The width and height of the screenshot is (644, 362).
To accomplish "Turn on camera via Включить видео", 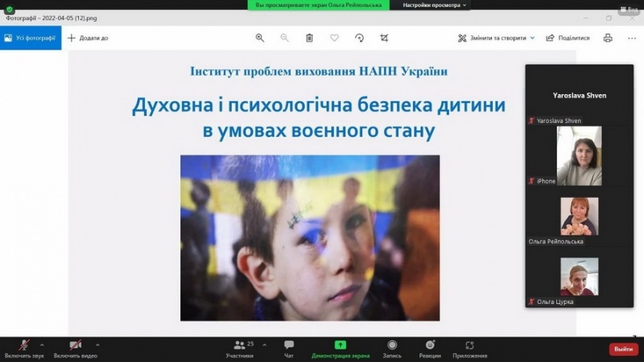I will click(x=75, y=348).
